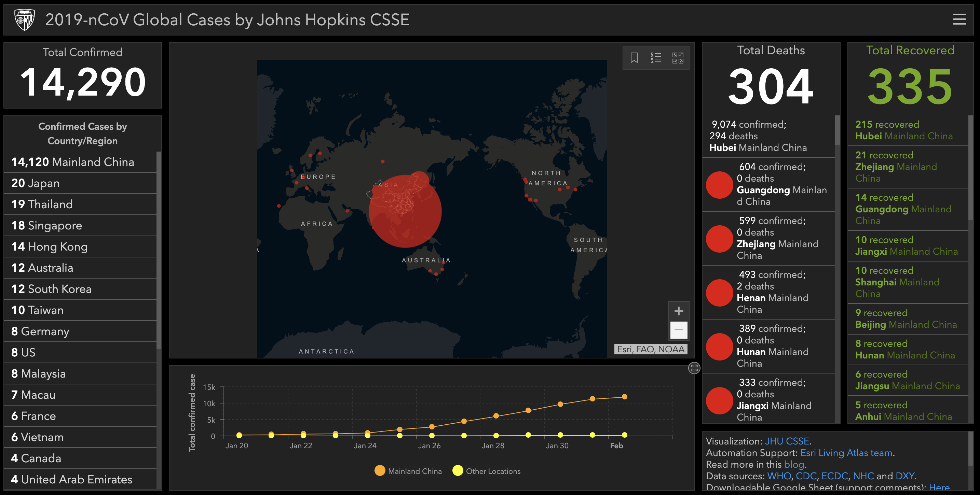Click the Johns Hopkins shield logo
This screenshot has width=980, height=495.
tap(24, 19)
